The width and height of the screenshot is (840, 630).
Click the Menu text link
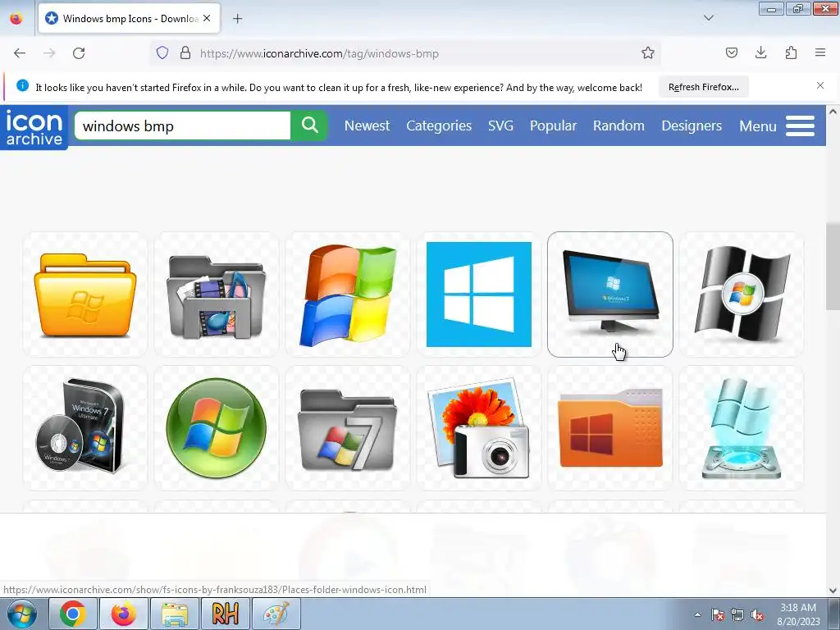[757, 126]
